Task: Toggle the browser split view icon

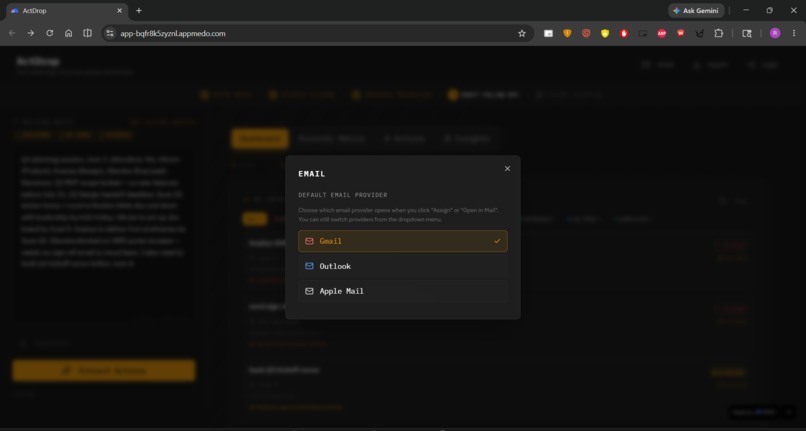Action: pyautogui.click(x=87, y=33)
